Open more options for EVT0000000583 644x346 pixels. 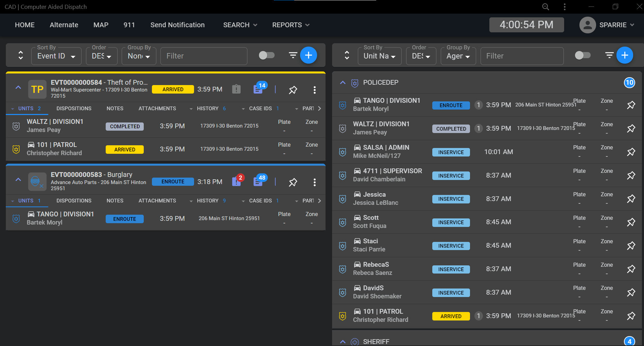pyautogui.click(x=315, y=182)
